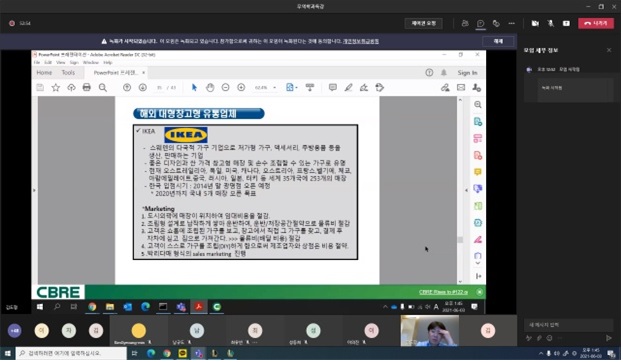623x362 pixels.
Task: Close the meeting chat side panel
Action: [609, 50]
